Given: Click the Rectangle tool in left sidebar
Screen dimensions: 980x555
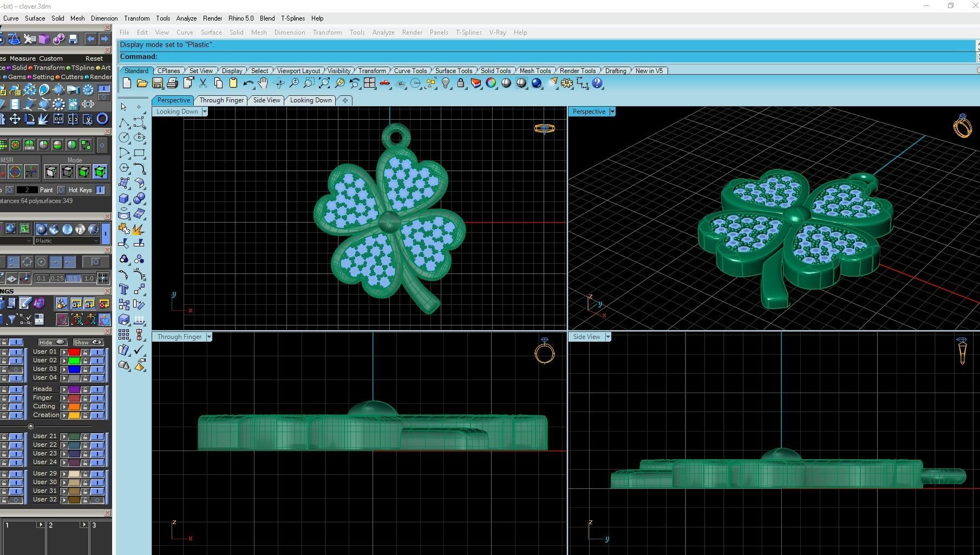Looking at the screenshot, I should click(139, 153).
